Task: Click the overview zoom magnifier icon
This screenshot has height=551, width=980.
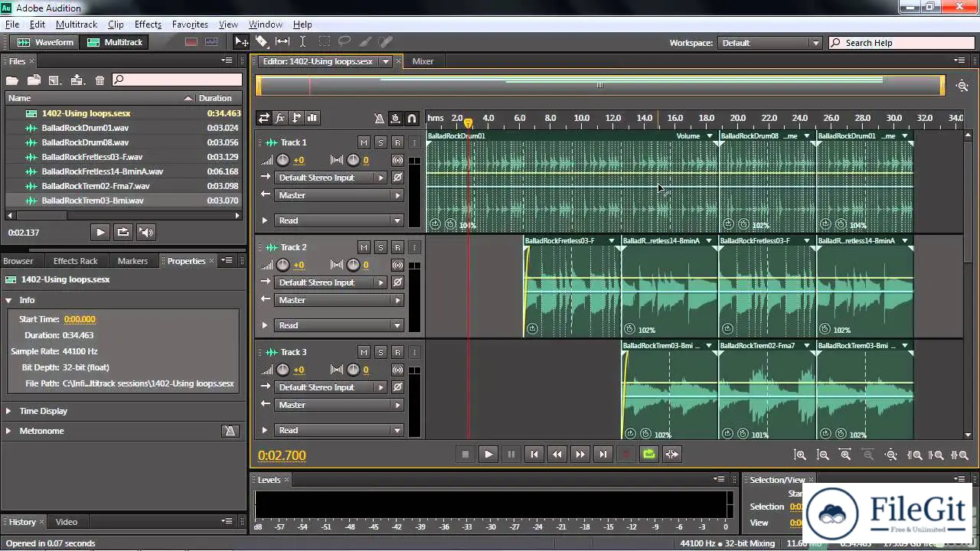Action: pyautogui.click(x=962, y=86)
